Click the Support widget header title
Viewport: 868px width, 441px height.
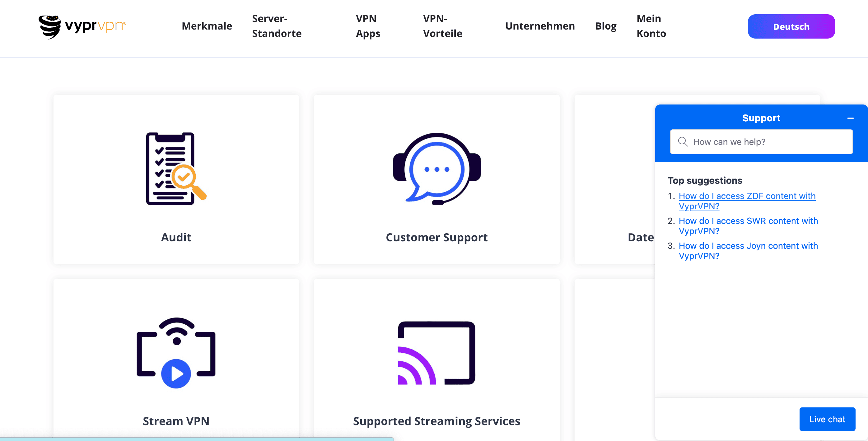tap(761, 118)
